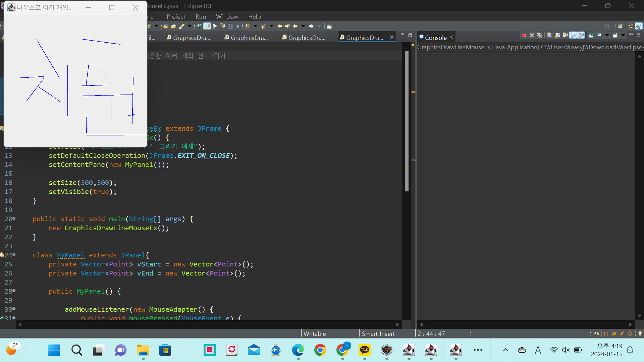The height and width of the screenshot is (362, 644).
Task: Expand the Open Console dropdown arrow
Action: pyautogui.click(x=623, y=35)
